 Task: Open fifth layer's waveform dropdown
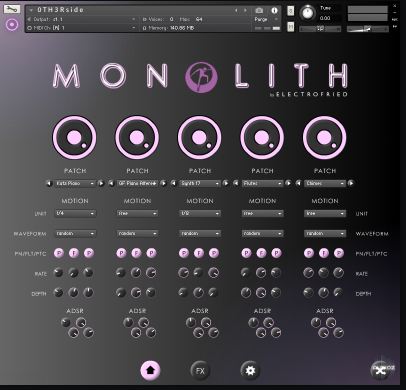(x=325, y=234)
